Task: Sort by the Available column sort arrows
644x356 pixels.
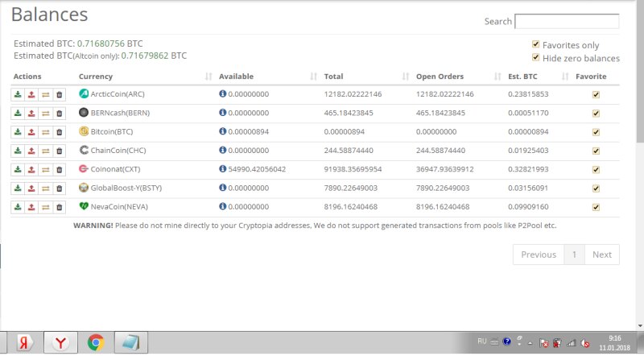Action: pos(313,77)
